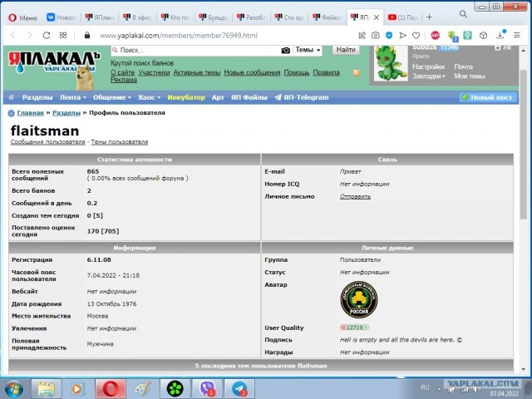Go to Главная breadcrumb

tap(31, 113)
